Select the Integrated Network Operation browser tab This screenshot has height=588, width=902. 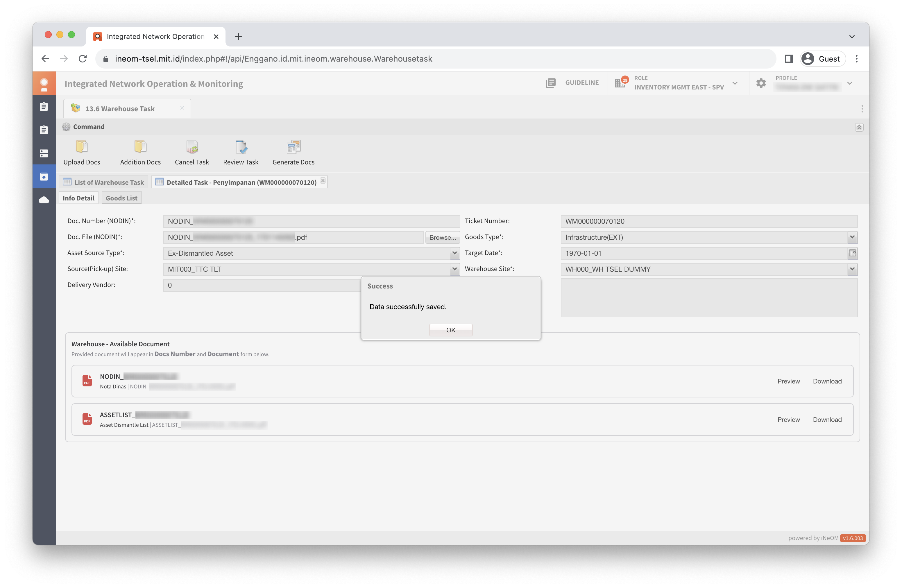pos(155,37)
